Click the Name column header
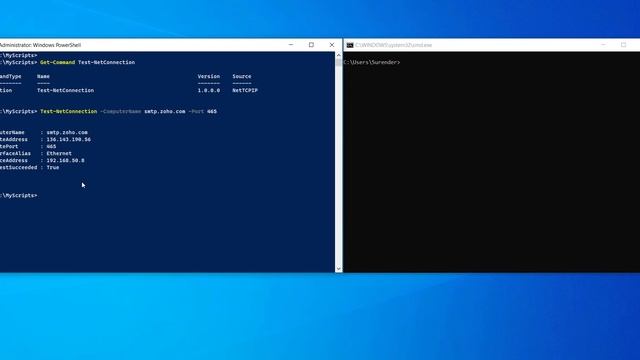Viewport: 640px width, 360px height. [43, 76]
